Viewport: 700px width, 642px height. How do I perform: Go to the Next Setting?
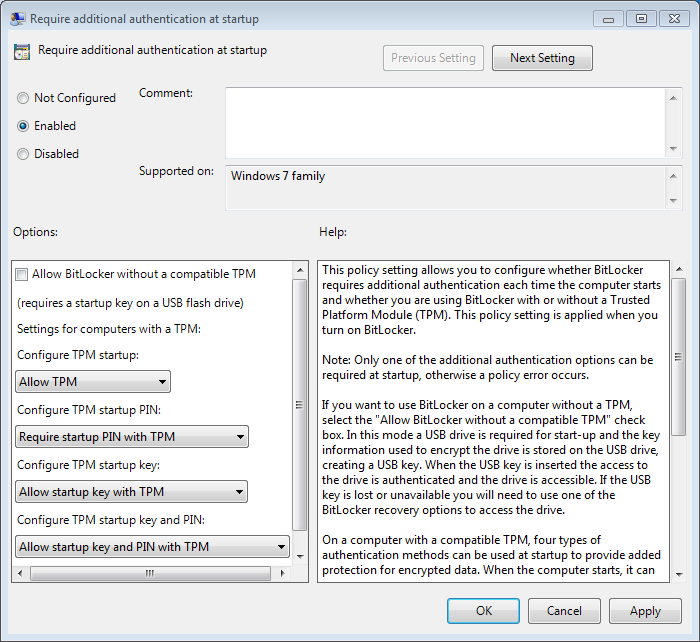coord(542,58)
